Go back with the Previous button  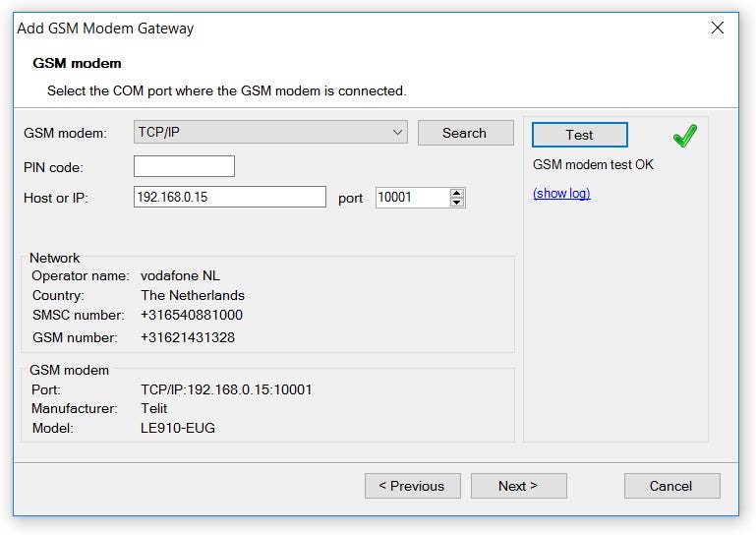413,486
